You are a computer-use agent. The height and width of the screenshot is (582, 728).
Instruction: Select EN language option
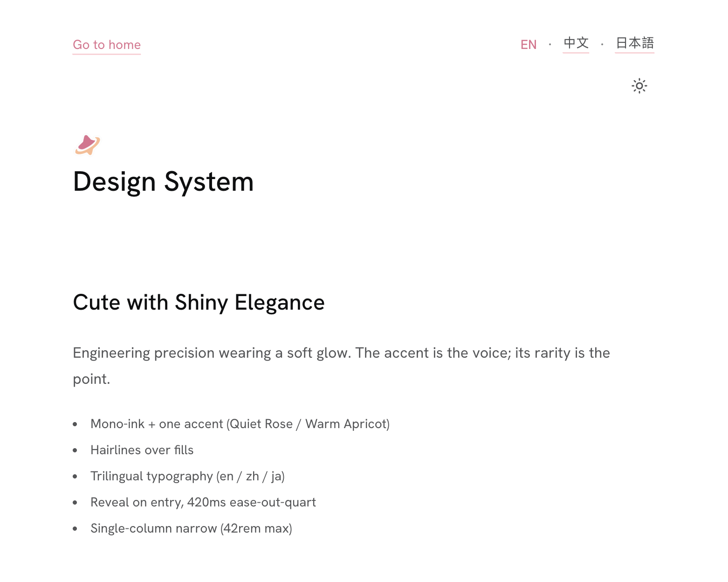(x=529, y=45)
